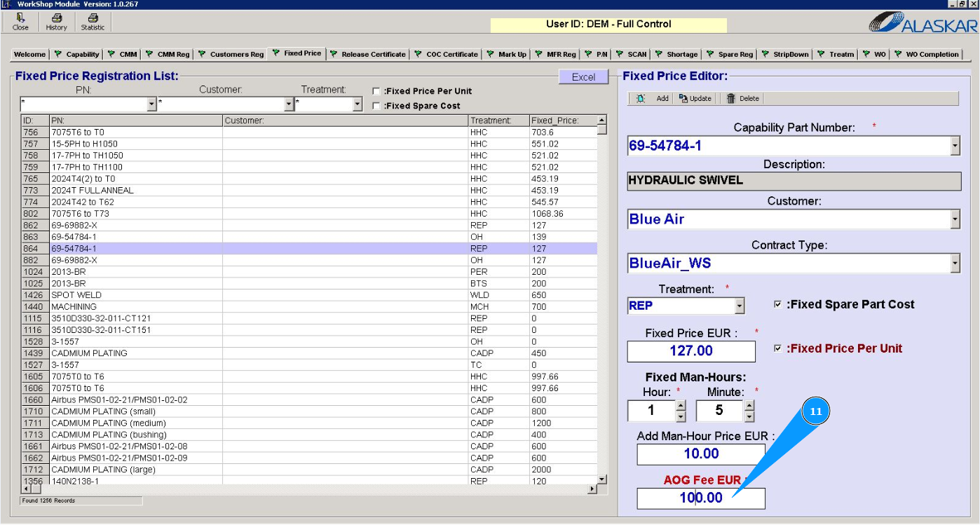Click the Update icon in editor

point(683,99)
